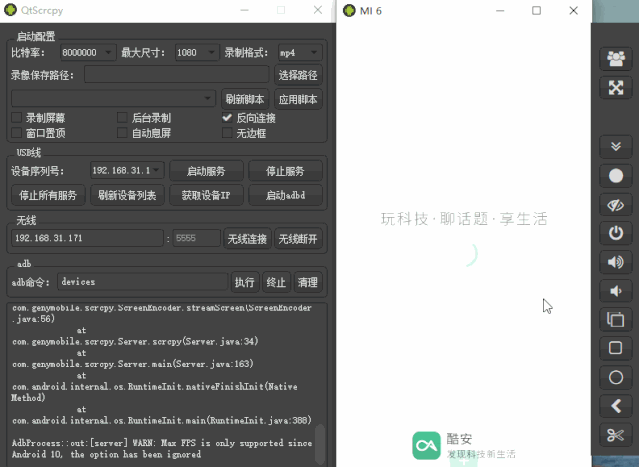Take a screenshot with the scissors icon

point(616,435)
